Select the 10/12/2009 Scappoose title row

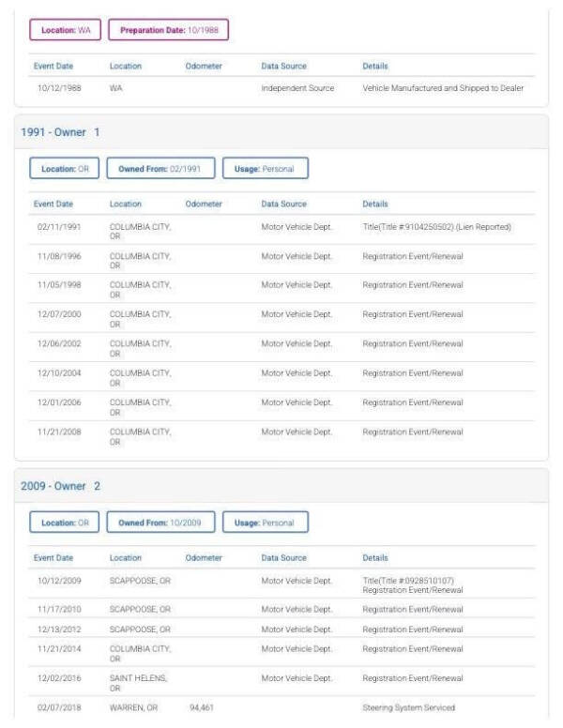(x=281, y=584)
